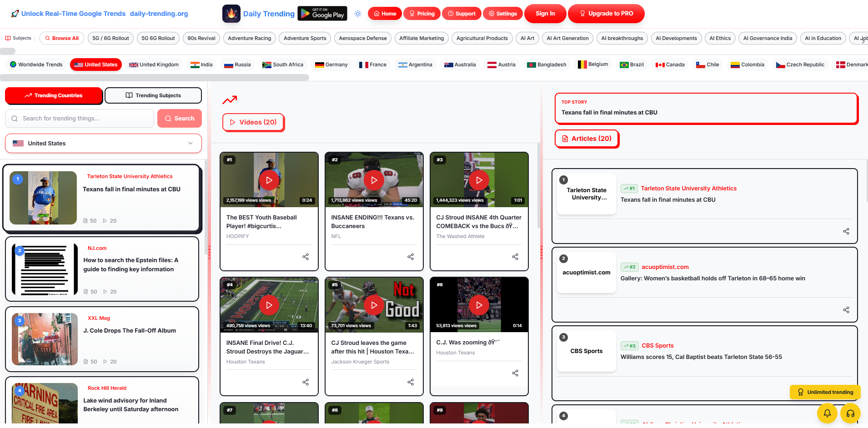868x428 pixels.
Task: Share the Houston Texans INSANE Final Drive video
Action: pos(306,382)
